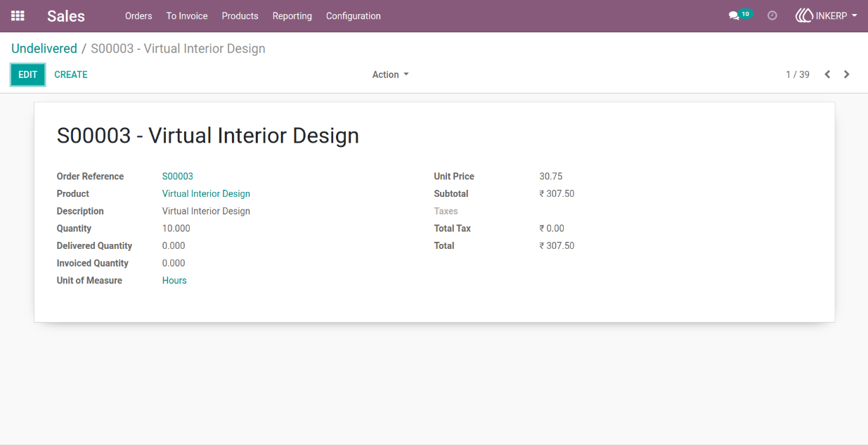Go to previous record arrow
Screen dimensions: 868x445
tap(827, 75)
